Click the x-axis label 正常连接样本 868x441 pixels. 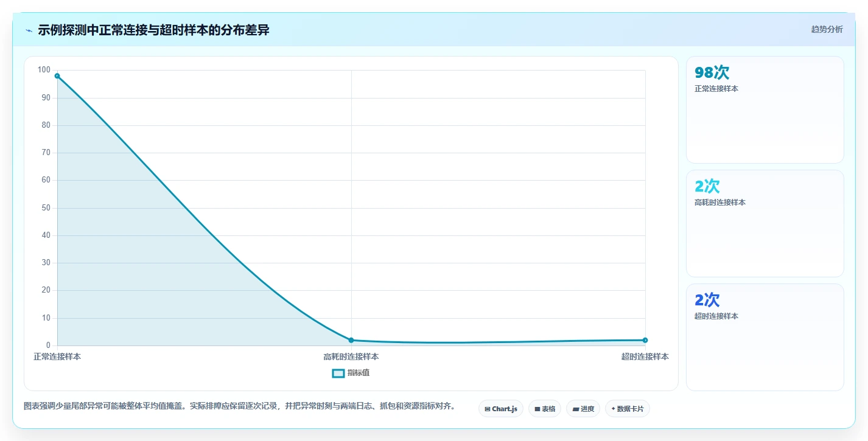pyautogui.click(x=57, y=356)
